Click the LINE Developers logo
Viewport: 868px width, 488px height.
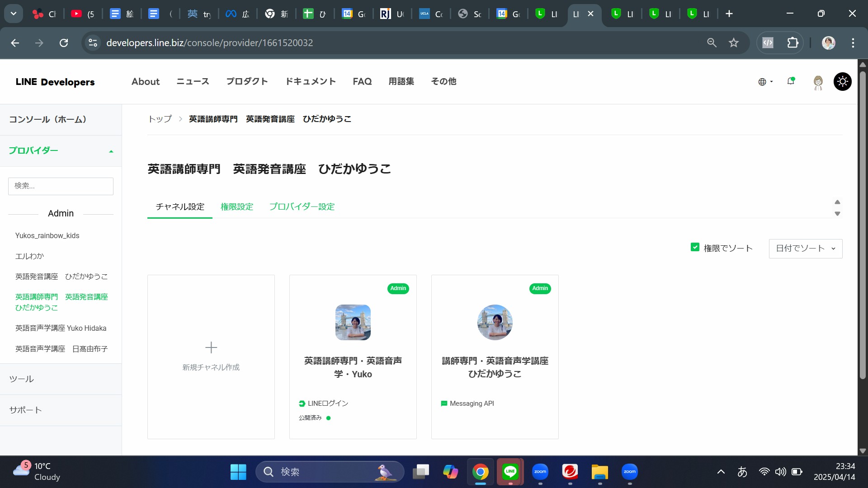pos(55,82)
